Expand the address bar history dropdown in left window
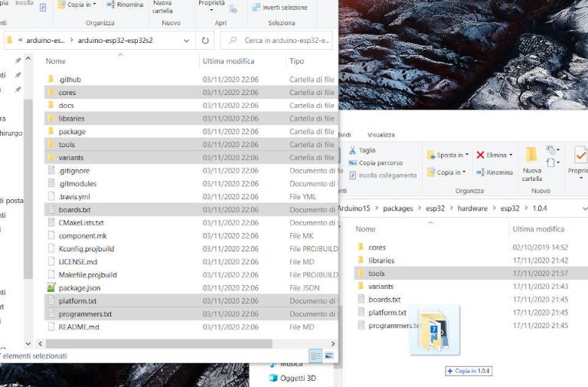The image size is (588, 387). click(187, 41)
